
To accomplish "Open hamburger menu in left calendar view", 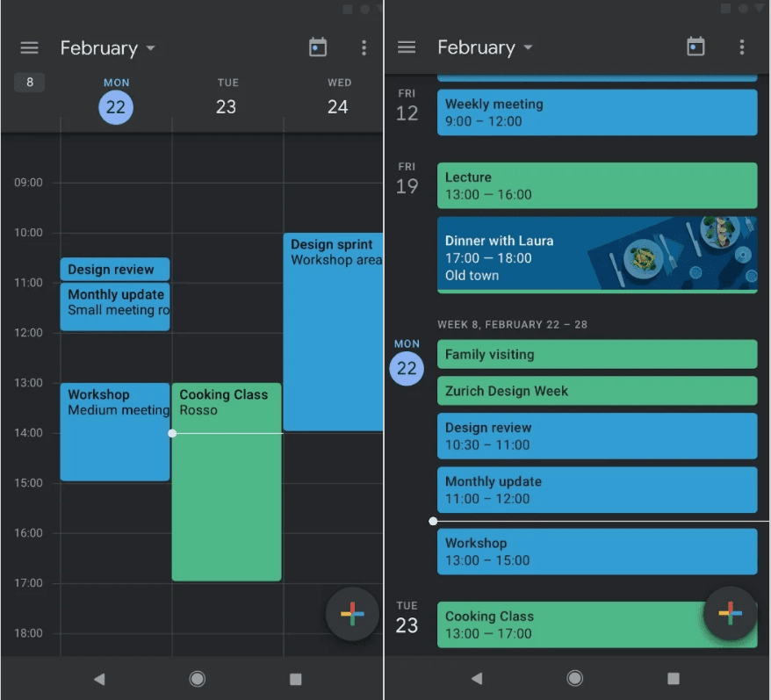I will 29,48.
